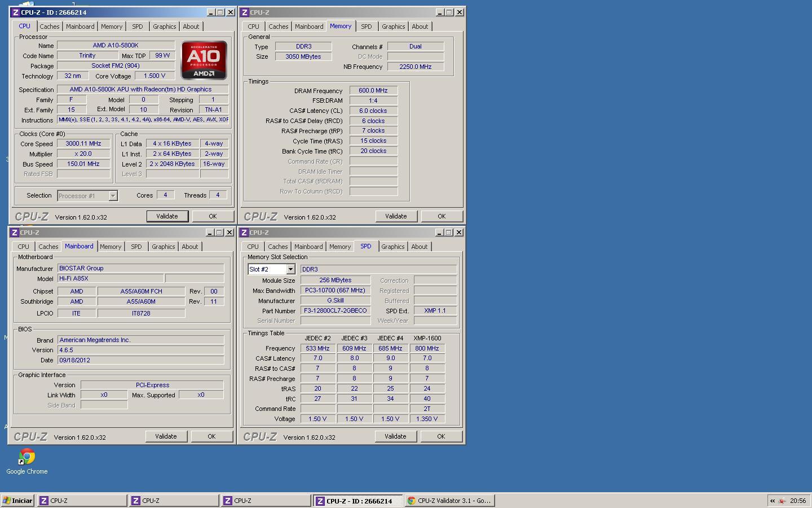
Task: Click CPU-Z title icon in SPD window
Action: click(244, 233)
